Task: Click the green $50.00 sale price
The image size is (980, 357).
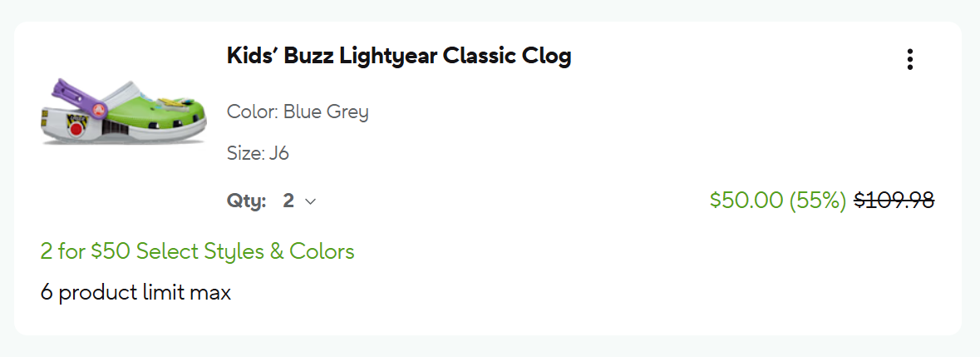Action: 746,200
